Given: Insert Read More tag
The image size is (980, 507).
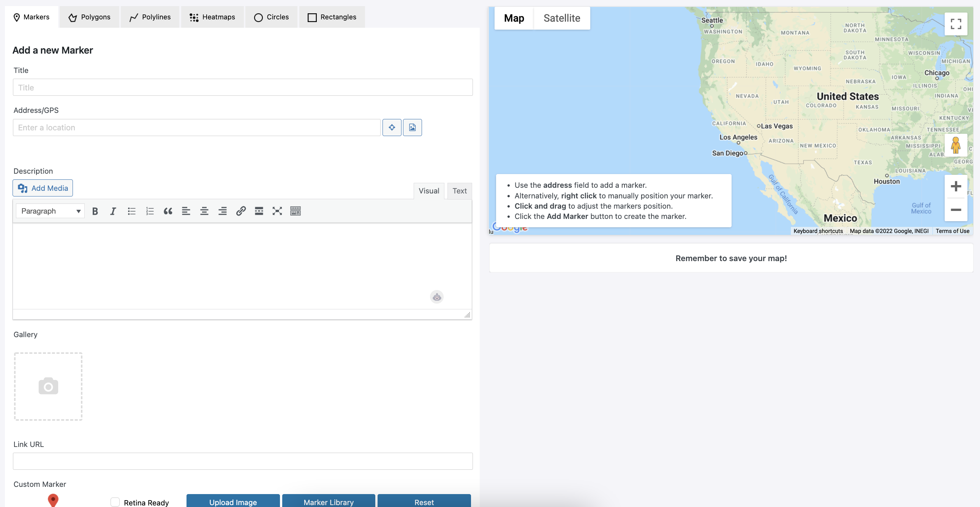Looking at the screenshot, I should coord(259,211).
